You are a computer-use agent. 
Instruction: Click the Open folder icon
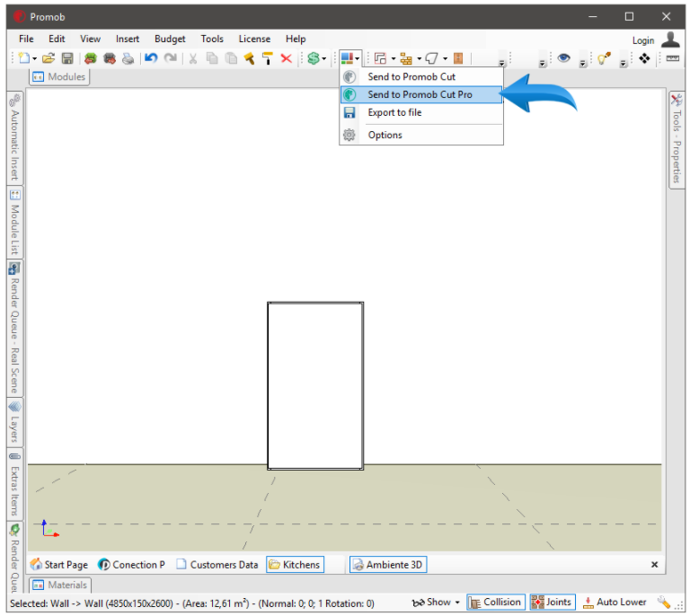point(49,58)
